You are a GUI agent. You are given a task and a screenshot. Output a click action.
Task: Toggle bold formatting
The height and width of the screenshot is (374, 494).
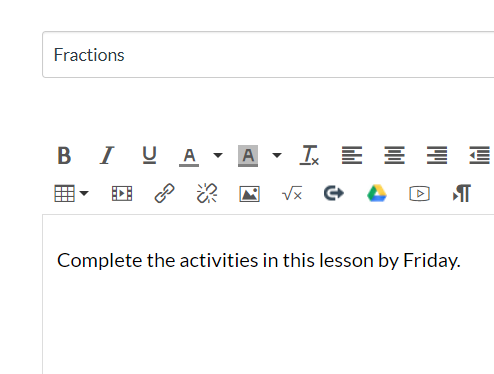coord(64,155)
